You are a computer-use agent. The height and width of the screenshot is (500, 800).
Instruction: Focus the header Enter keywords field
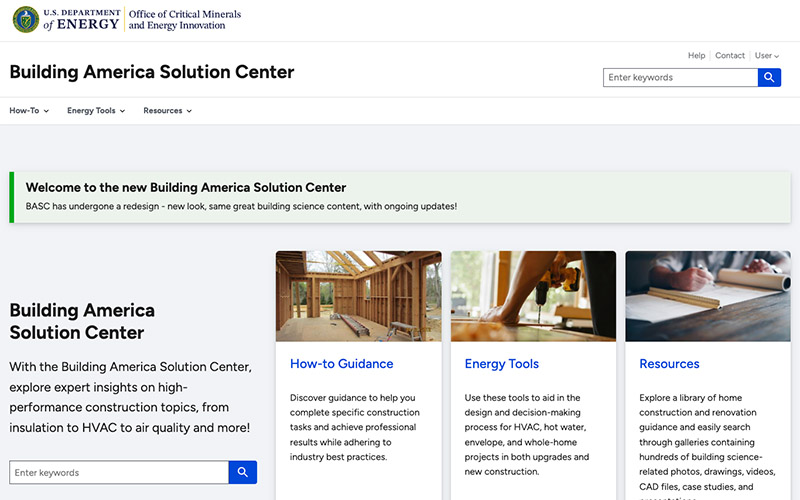coord(680,78)
